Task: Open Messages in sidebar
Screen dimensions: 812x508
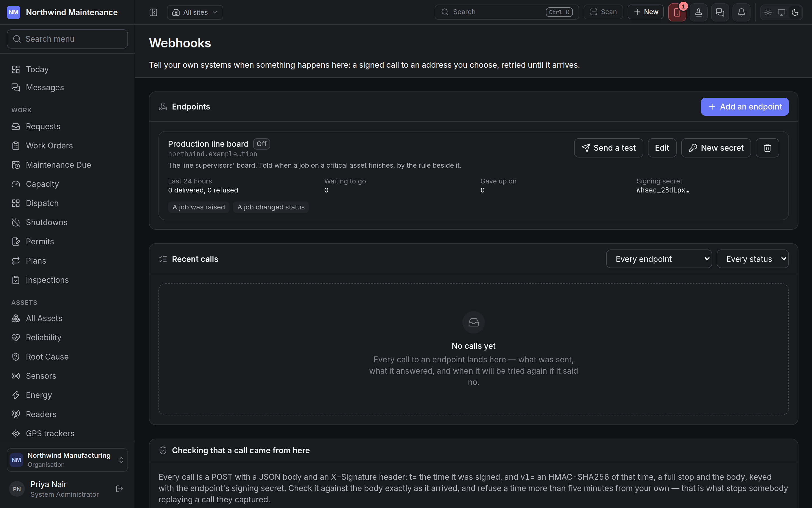Action: coord(67,87)
